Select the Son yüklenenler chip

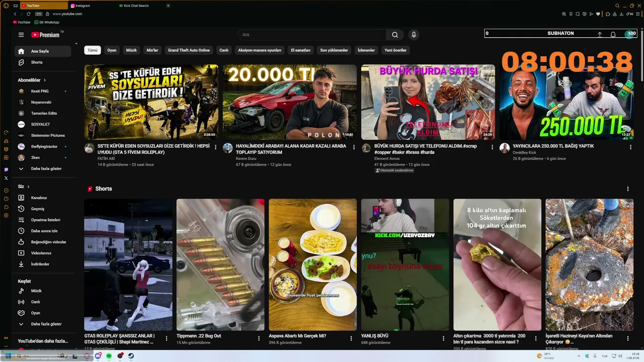pyautogui.click(x=334, y=50)
